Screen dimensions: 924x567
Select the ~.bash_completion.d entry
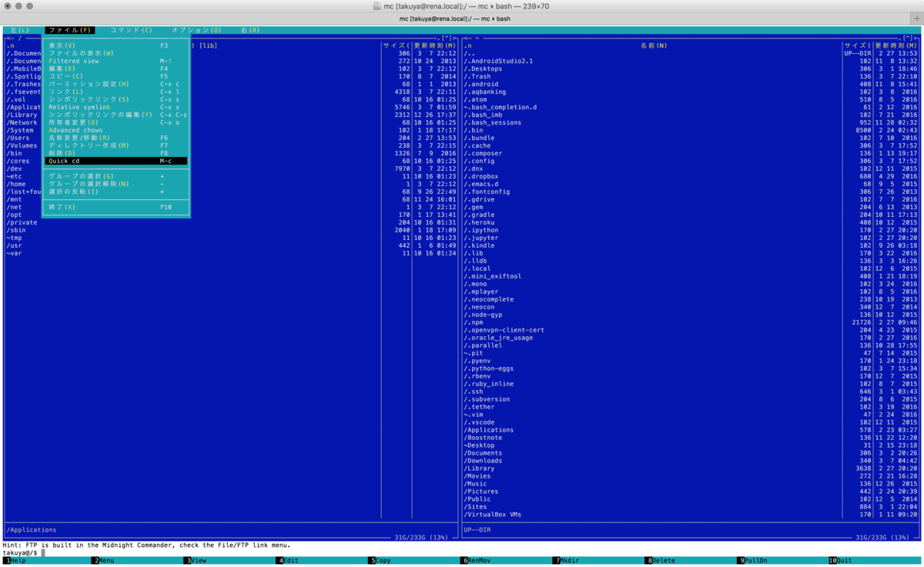pos(691,107)
